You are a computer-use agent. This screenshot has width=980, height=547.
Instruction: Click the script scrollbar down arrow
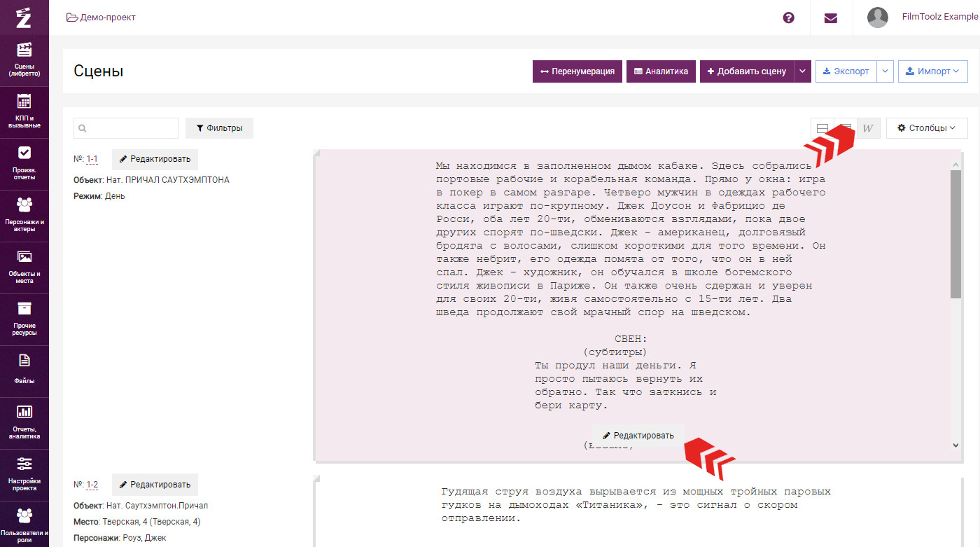[x=956, y=445]
